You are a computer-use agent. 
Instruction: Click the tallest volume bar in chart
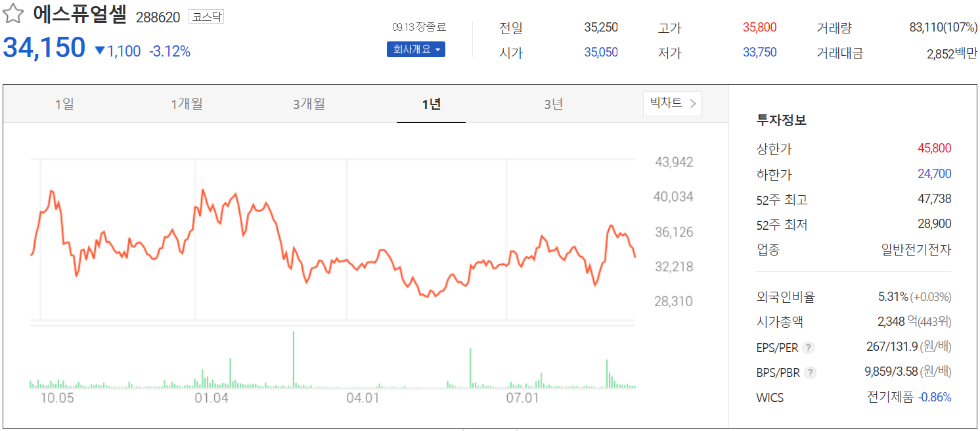point(293,359)
